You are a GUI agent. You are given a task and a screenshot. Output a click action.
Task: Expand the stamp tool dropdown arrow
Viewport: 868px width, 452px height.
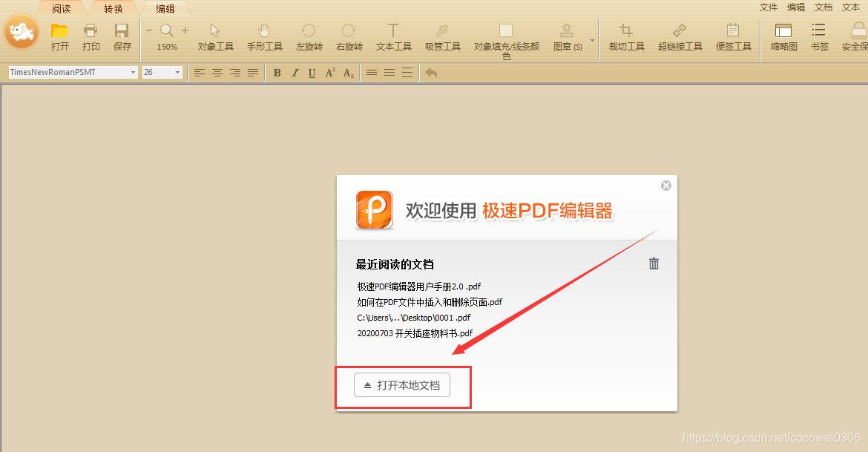point(592,40)
